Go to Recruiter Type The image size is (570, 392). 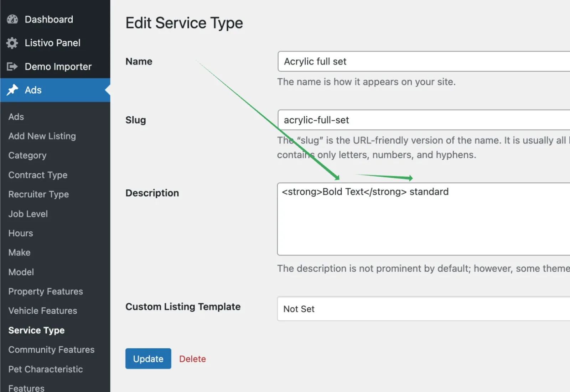click(x=38, y=194)
